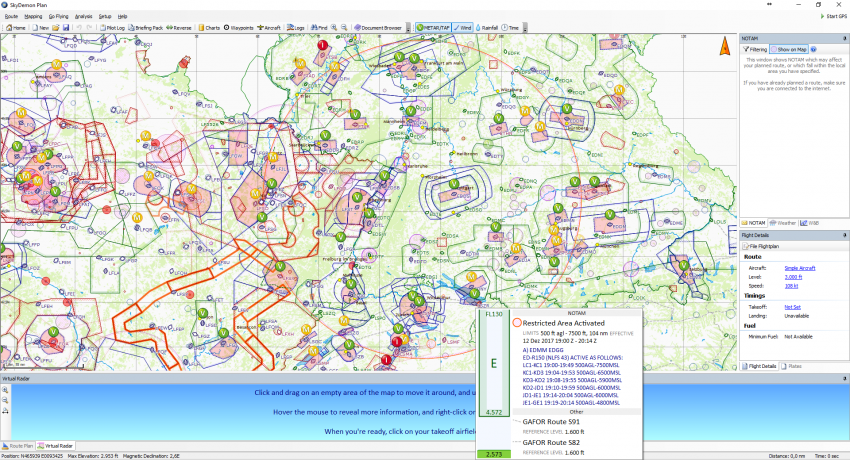
Task: Open the Analysis menu
Action: click(x=83, y=16)
